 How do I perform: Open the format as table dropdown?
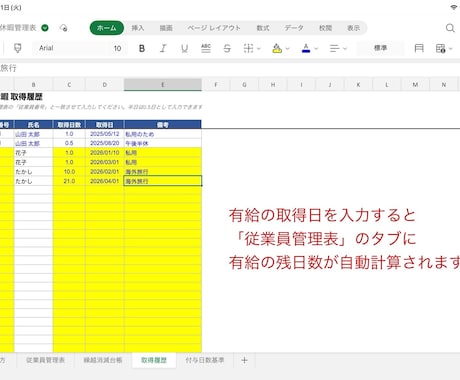pyautogui.click(x=444, y=48)
